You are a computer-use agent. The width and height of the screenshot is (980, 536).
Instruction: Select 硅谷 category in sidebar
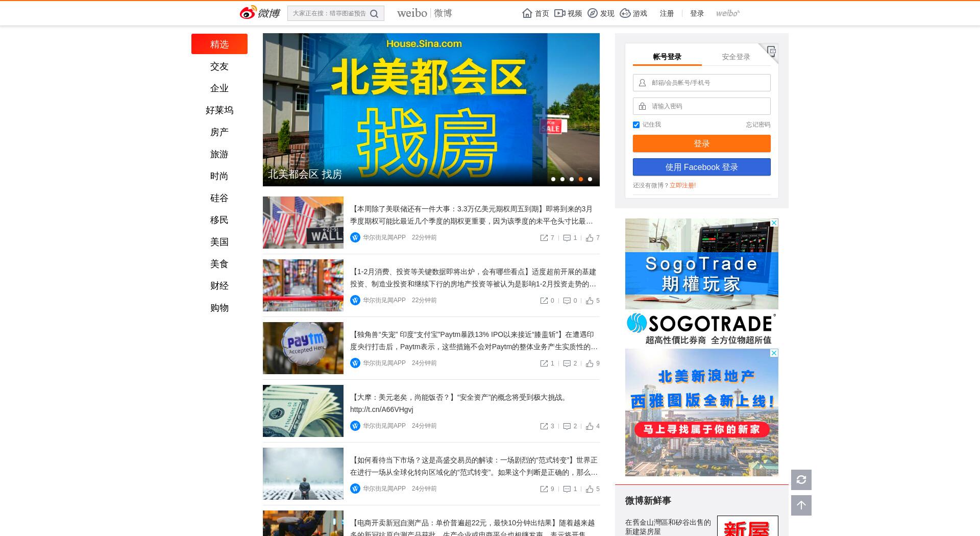pyautogui.click(x=219, y=198)
